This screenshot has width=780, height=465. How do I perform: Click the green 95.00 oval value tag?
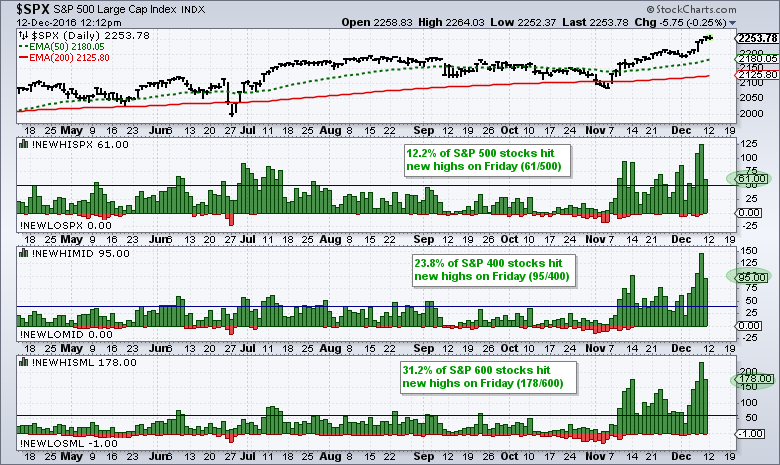tap(748, 277)
